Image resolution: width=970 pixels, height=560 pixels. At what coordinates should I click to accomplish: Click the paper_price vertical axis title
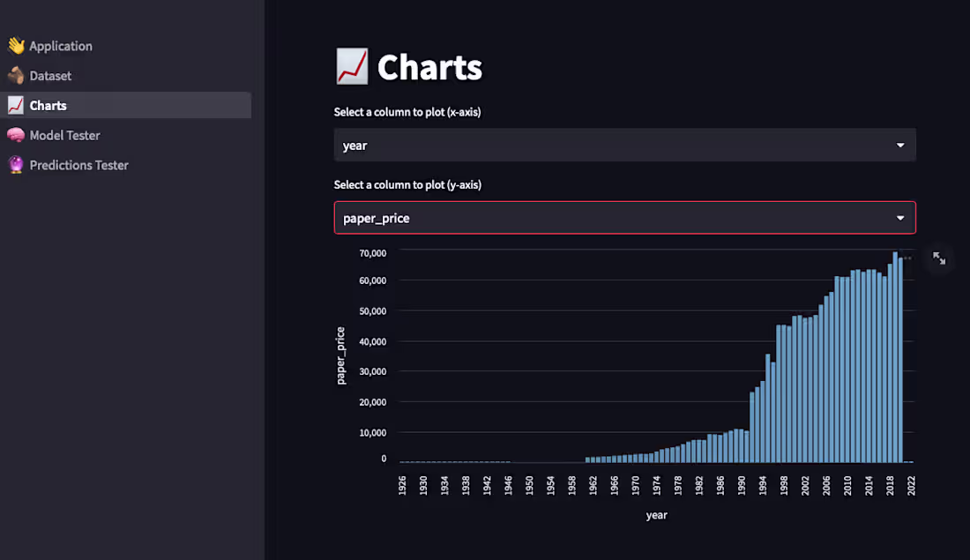coord(341,355)
